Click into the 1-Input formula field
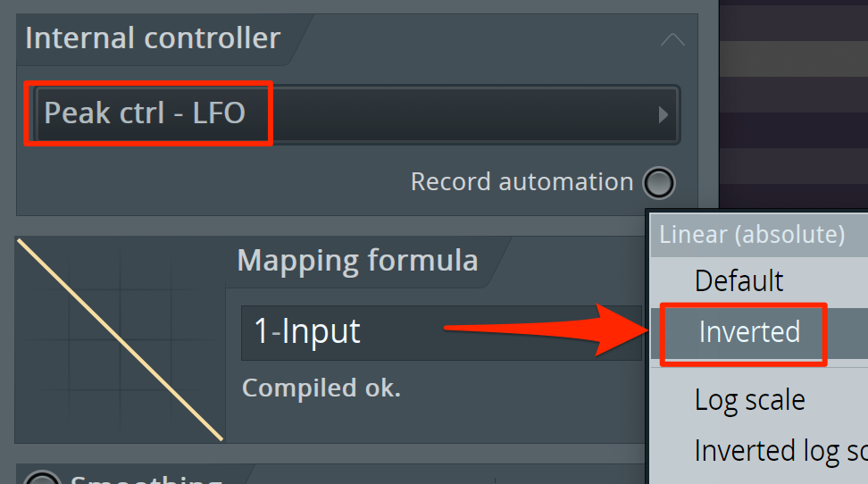 442,332
